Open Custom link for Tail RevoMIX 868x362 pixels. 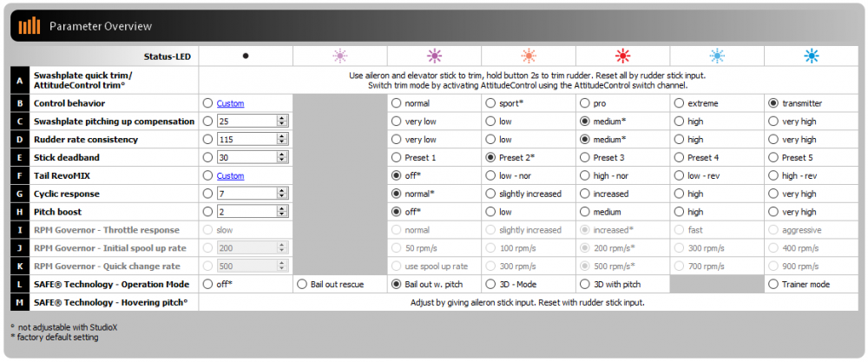coord(230,176)
